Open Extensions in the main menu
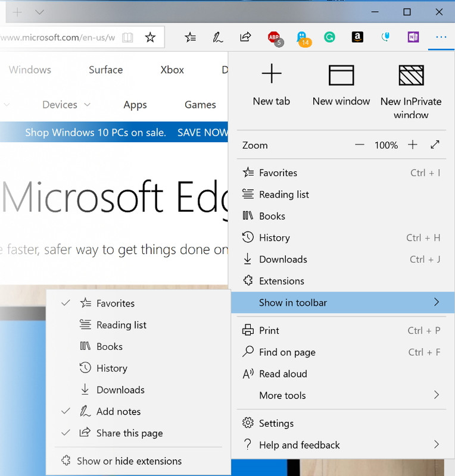Image resolution: width=455 pixels, height=476 pixels. [341, 281]
